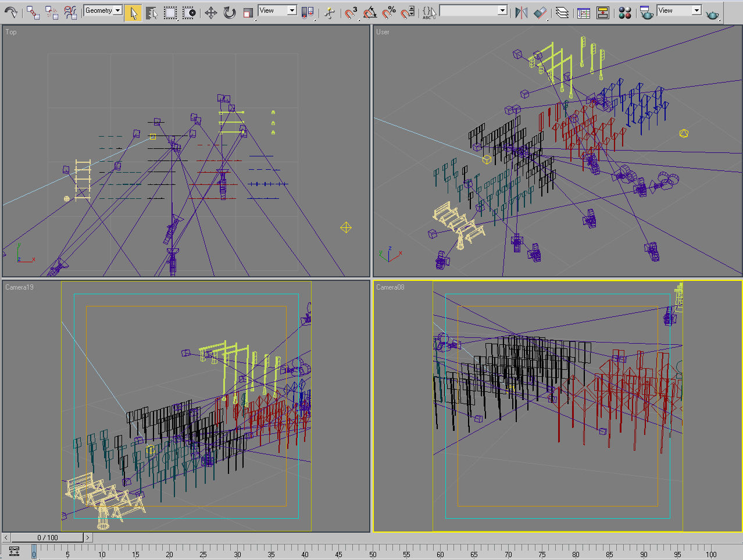
Task: Open the render type View dropdown
Action: (x=678, y=10)
